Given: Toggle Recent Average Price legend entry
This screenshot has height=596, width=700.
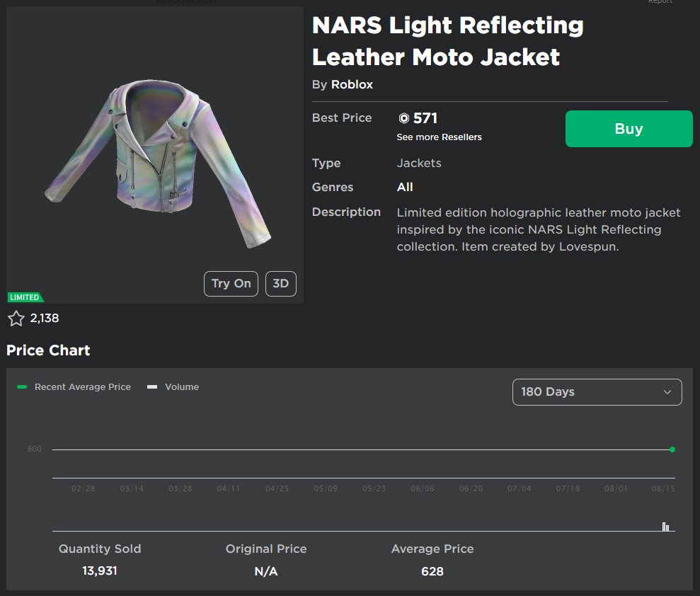Looking at the screenshot, I should point(74,387).
